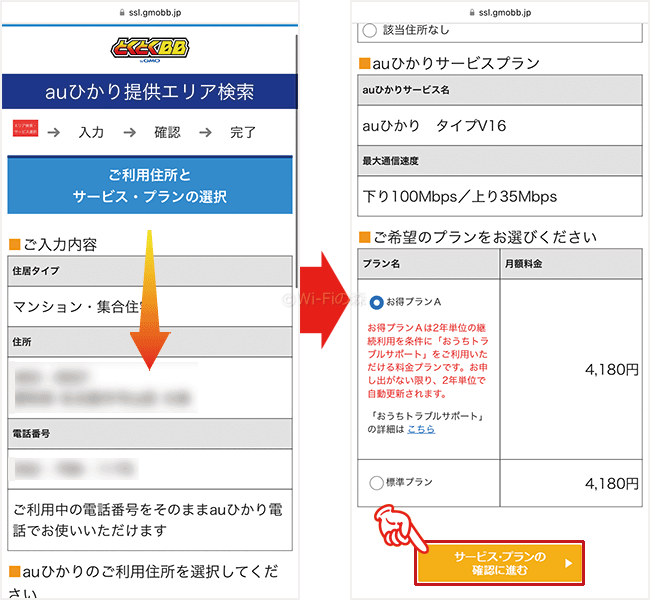
Task: Click the 住所 row header
Action: (x=150, y=342)
